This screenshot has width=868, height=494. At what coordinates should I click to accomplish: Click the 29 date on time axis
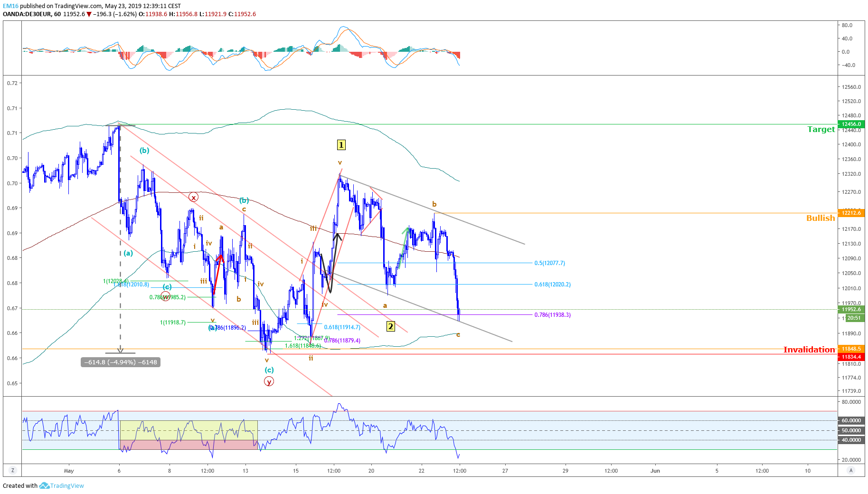[565, 471]
